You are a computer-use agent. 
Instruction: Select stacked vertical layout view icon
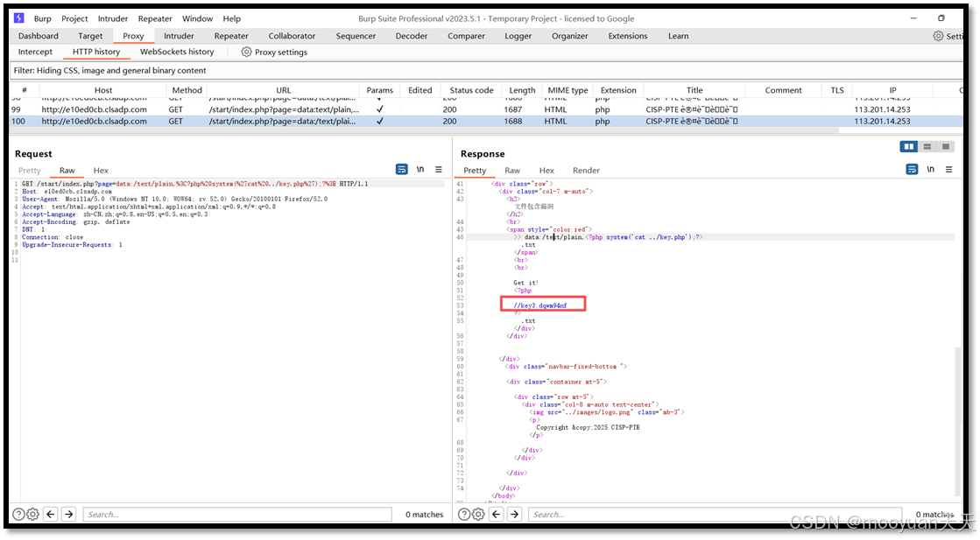click(x=927, y=146)
